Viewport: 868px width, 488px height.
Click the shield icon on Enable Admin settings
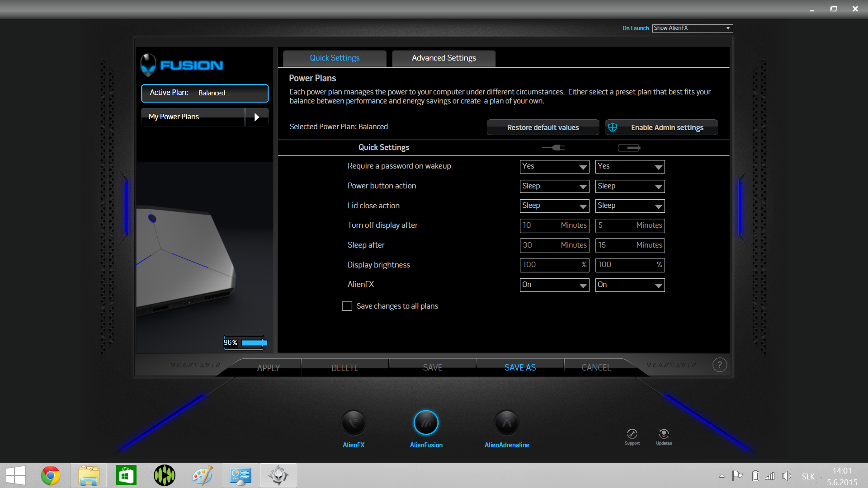(613, 127)
